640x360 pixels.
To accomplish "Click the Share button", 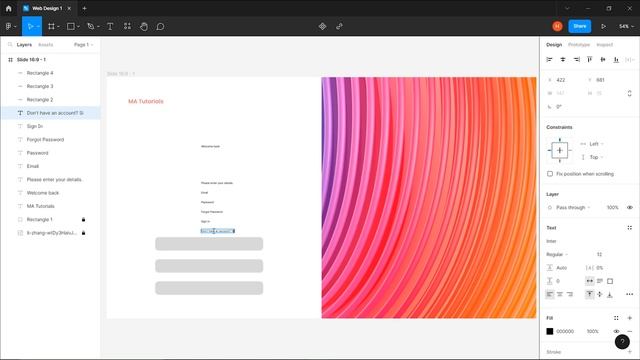I will pos(580,26).
